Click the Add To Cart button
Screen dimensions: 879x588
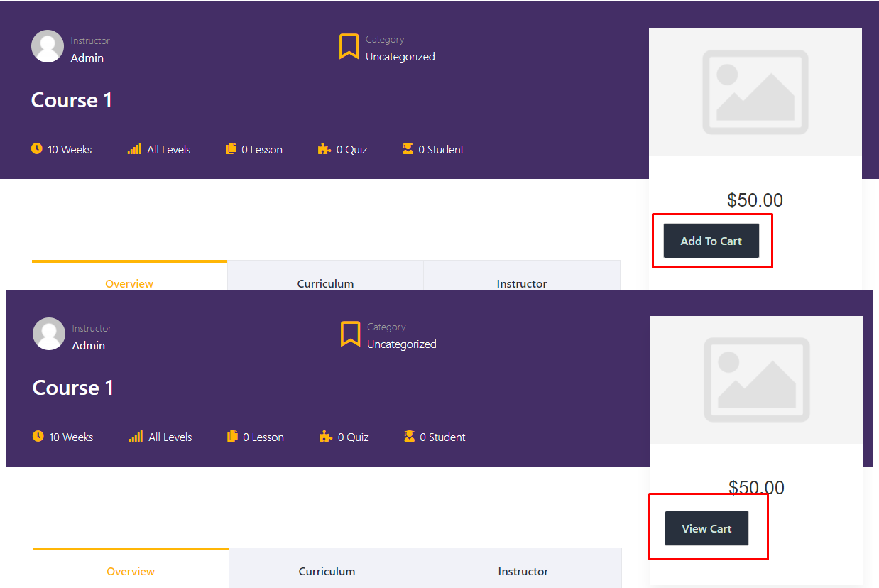[711, 241]
